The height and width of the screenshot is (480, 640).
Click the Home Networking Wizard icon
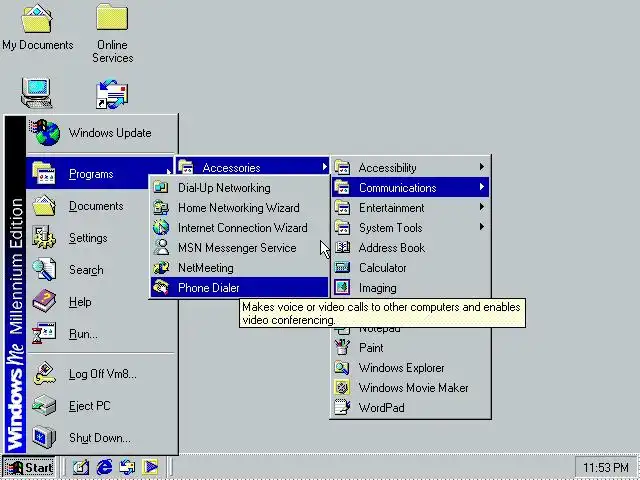coord(161,207)
